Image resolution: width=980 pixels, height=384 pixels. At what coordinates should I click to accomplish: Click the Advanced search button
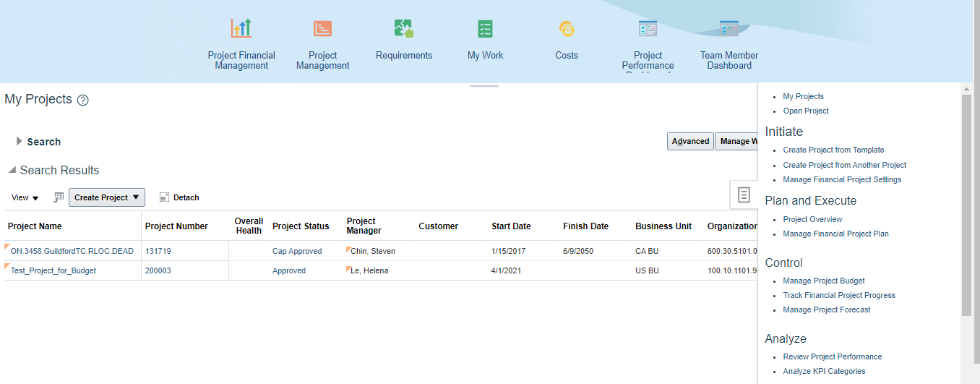pos(690,141)
